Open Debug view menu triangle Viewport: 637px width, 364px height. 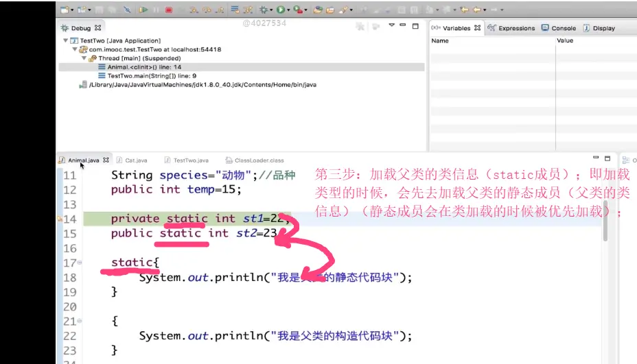(x=392, y=25)
